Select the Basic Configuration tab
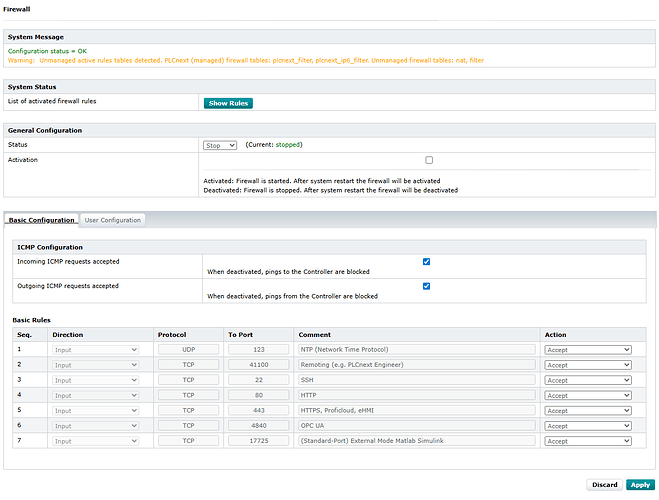The width and height of the screenshot is (659, 500). tap(41, 220)
